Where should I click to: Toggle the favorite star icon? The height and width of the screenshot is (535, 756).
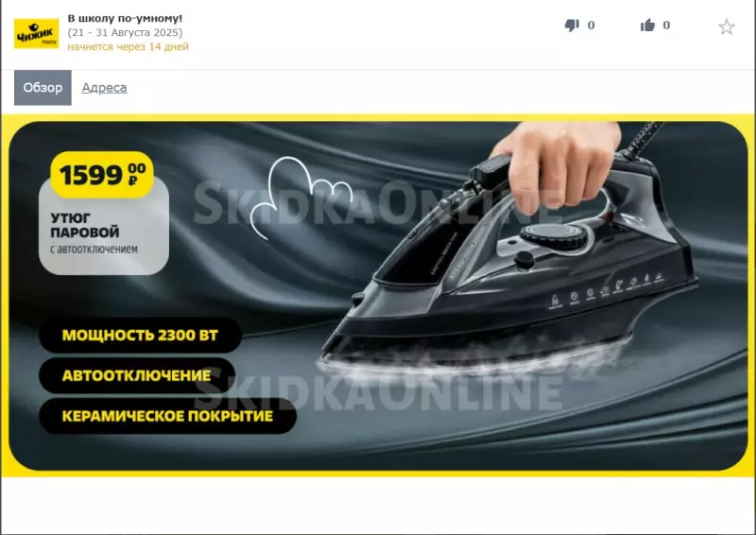point(726,27)
